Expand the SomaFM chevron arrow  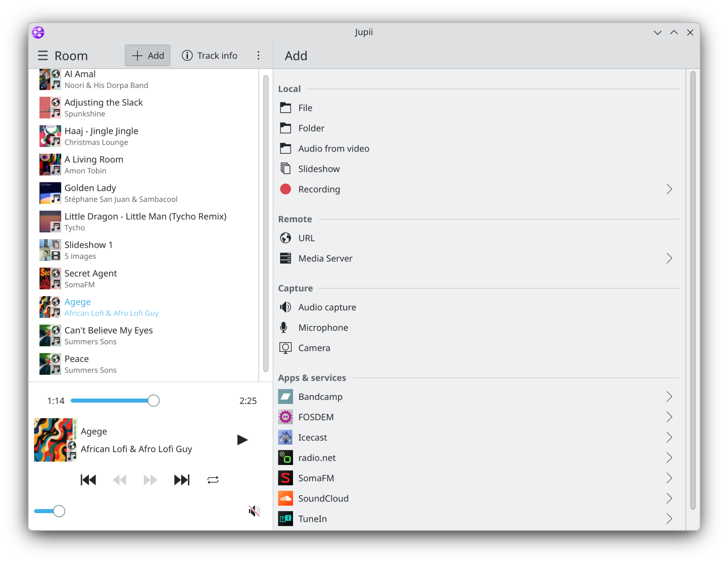click(x=669, y=478)
